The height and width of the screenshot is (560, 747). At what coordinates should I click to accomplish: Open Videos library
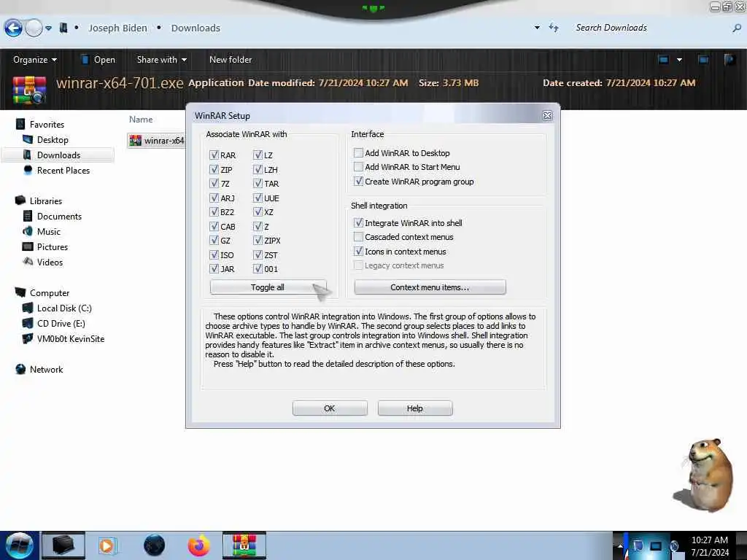50,262
